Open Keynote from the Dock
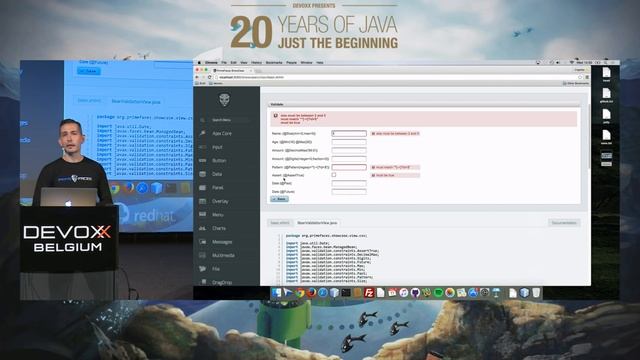This screenshot has width=640, height=360. point(496,293)
